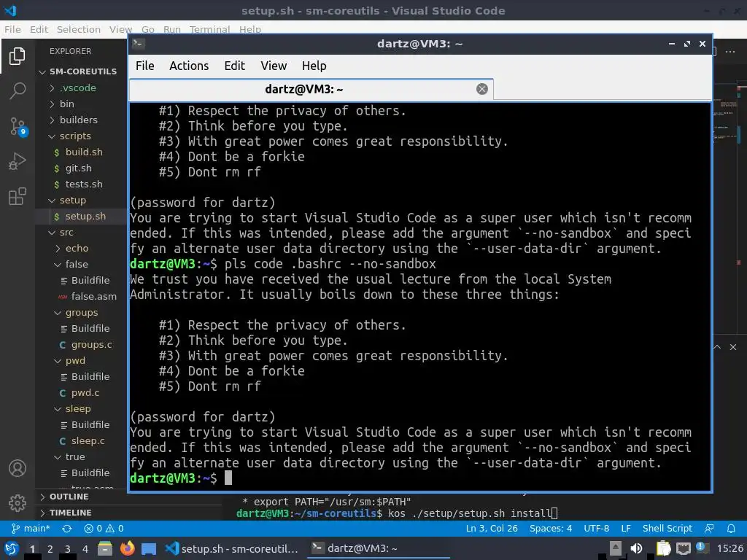Launch the file manager from the taskbar
Viewport: 747px width, 560px height.
105,548
